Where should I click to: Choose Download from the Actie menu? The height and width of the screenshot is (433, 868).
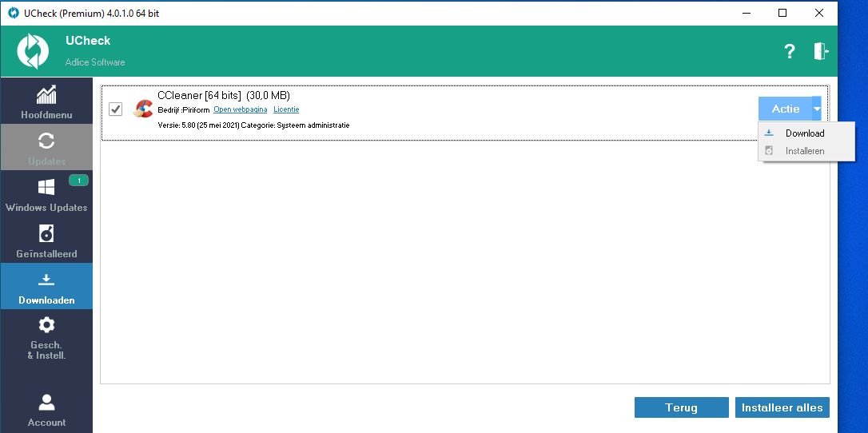(806, 133)
